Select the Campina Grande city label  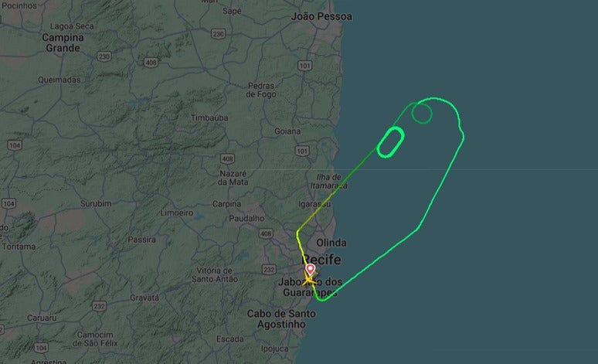(63, 43)
